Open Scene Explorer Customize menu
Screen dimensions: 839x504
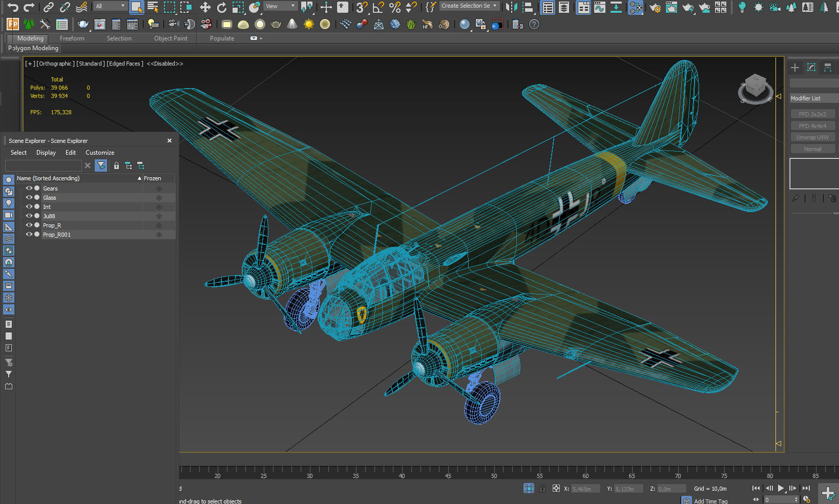[x=100, y=153]
